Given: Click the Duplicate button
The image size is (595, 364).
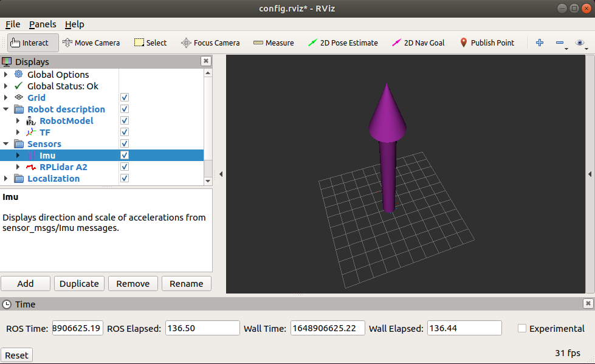Looking at the screenshot, I should click(79, 284).
